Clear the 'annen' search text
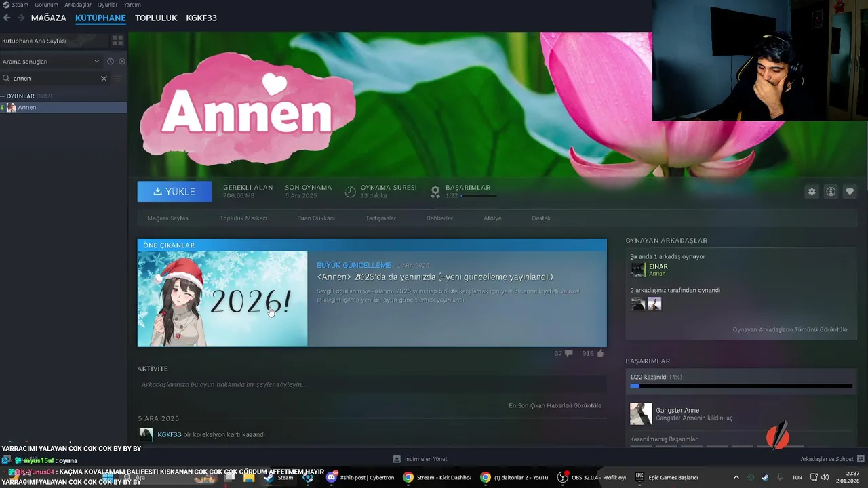The height and width of the screenshot is (488, 868). pyautogui.click(x=104, y=79)
